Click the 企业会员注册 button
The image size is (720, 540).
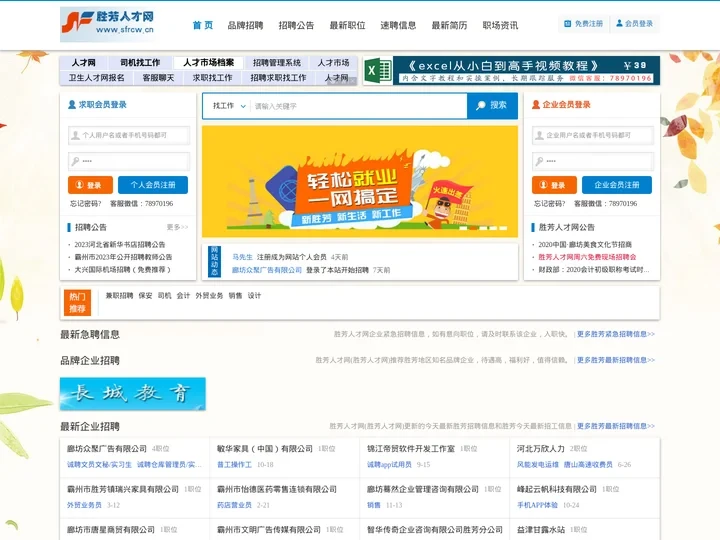tap(617, 185)
